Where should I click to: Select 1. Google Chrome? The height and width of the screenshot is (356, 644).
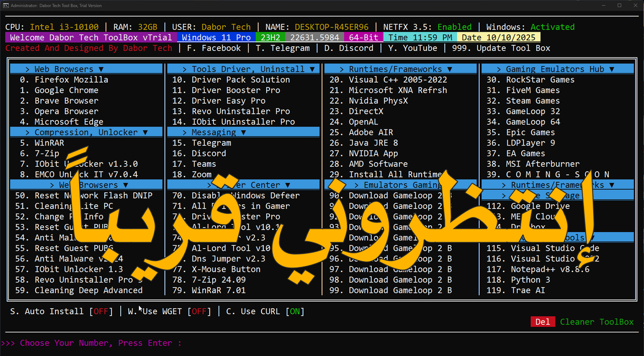click(59, 90)
